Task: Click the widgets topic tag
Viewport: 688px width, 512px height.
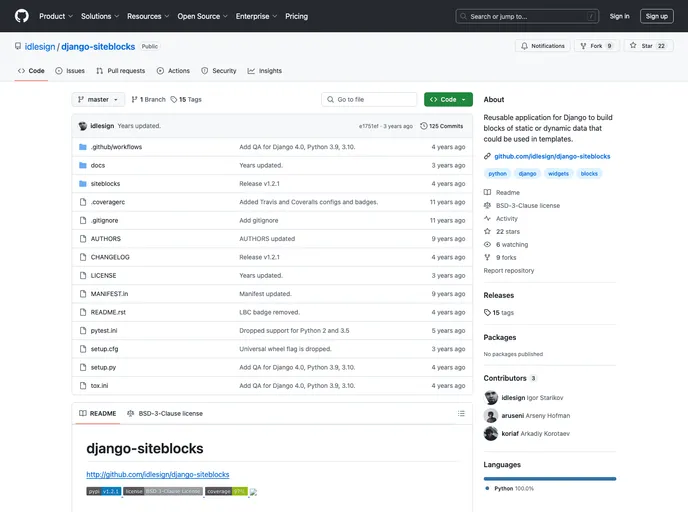Action: [x=558, y=174]
